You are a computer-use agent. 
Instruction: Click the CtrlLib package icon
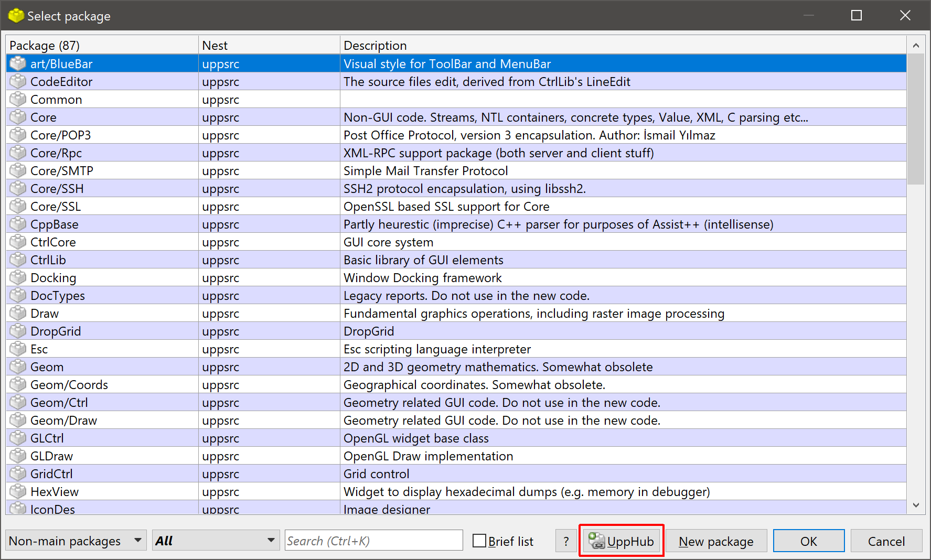18,260
